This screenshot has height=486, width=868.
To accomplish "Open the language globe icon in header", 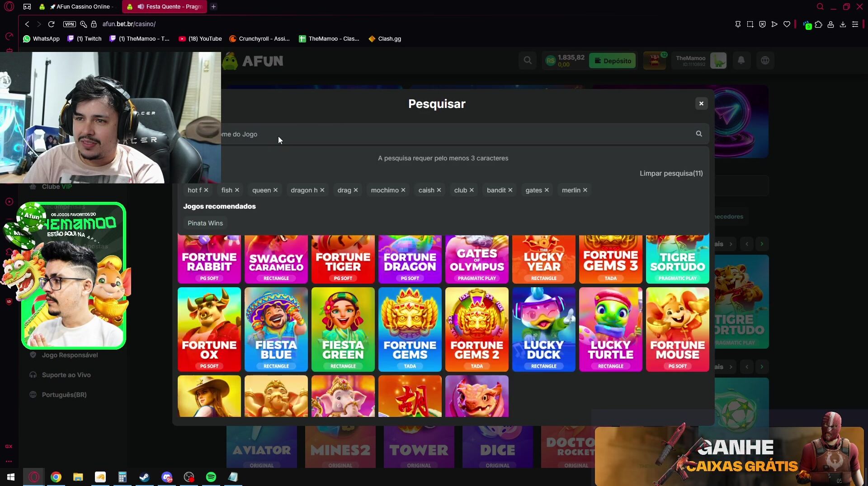I will point(765,60).
